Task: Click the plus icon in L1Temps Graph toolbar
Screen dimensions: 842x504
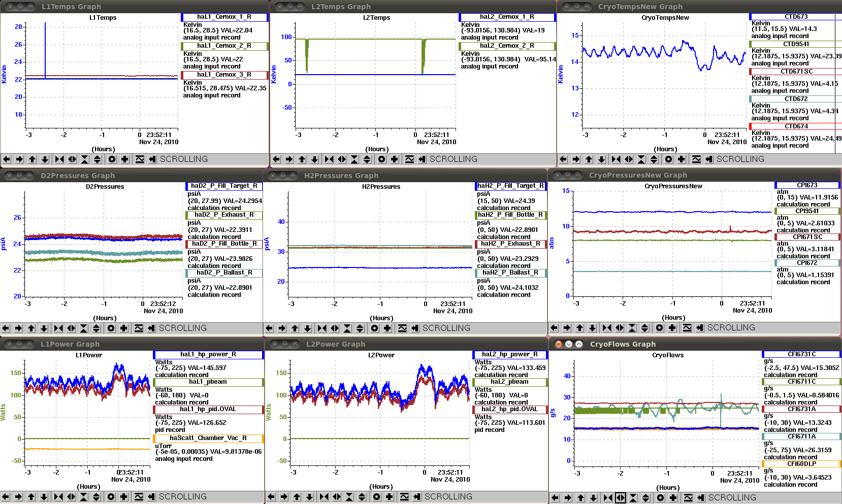Action: [x=124, y=159]
